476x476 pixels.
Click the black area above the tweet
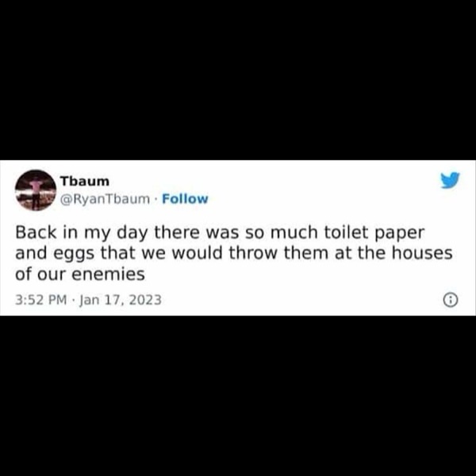tap(238, 80)
